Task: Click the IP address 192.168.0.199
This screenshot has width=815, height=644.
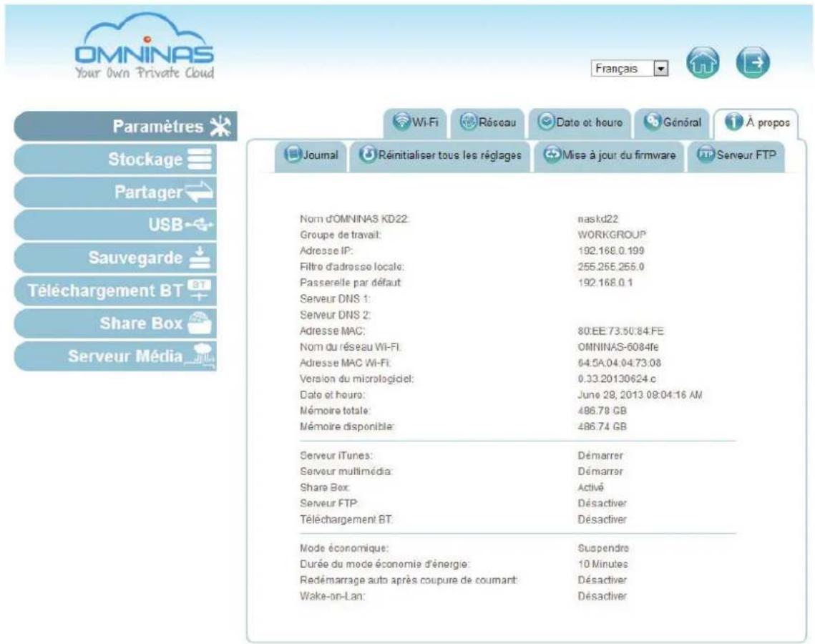Action: click(x=611, y=251)
